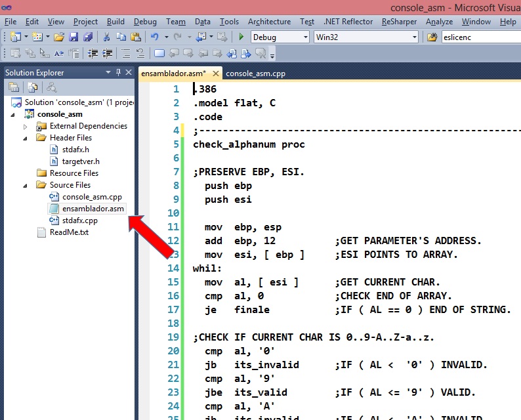Start debugging with the green play icon

pos(241,37)
